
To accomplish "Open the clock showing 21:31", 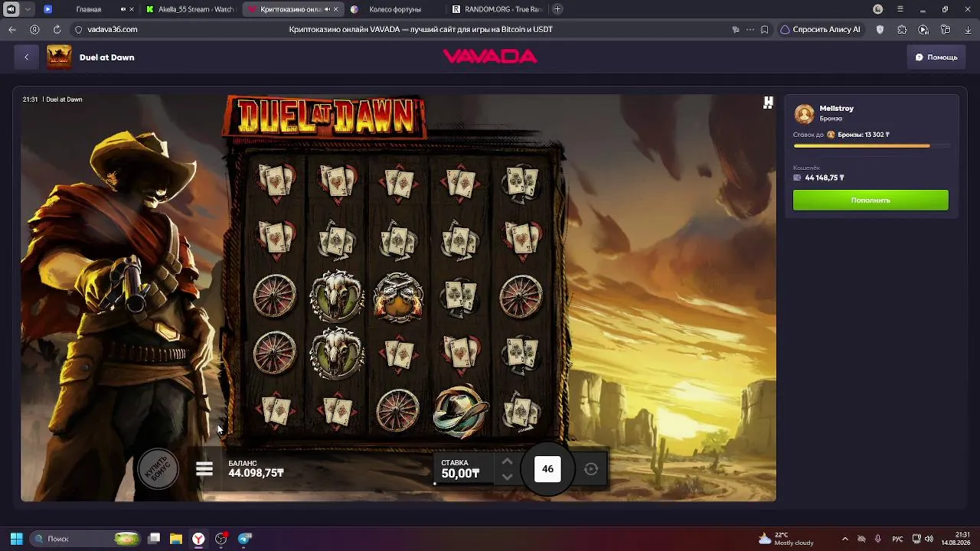I will click(955, 539).
